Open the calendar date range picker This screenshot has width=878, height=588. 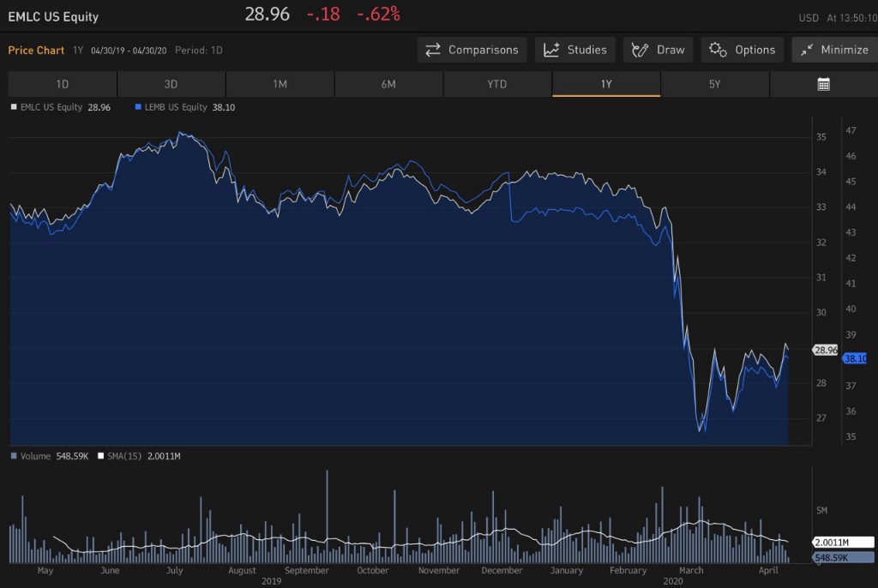coord(823,84)
